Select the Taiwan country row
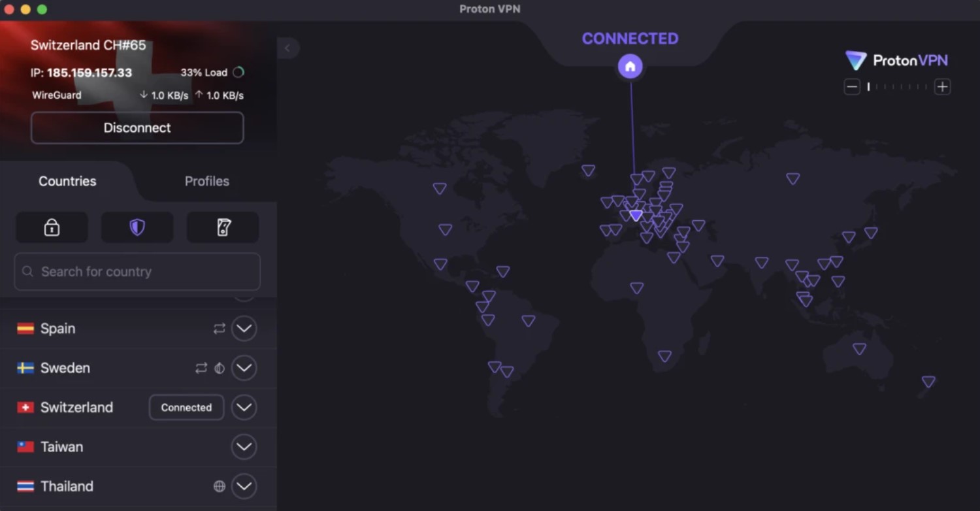This screenshot has height=511, width=980. click(x=137, y=447)
